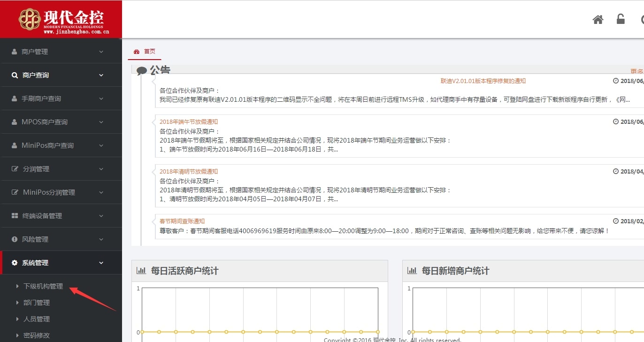644x342 pixels.
Task: Expand 商户查询 menu chevron
Action: [x=101, y=75]
